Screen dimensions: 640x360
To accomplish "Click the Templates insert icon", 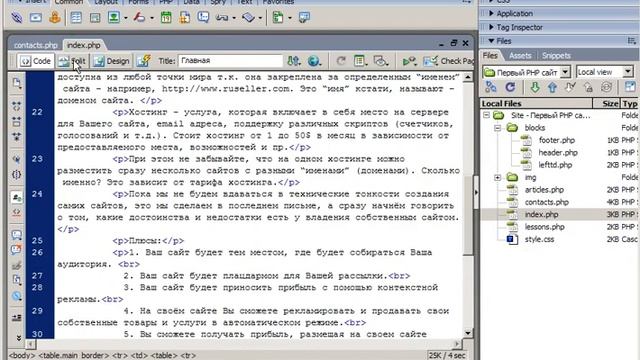I will (x=278, y=18).
